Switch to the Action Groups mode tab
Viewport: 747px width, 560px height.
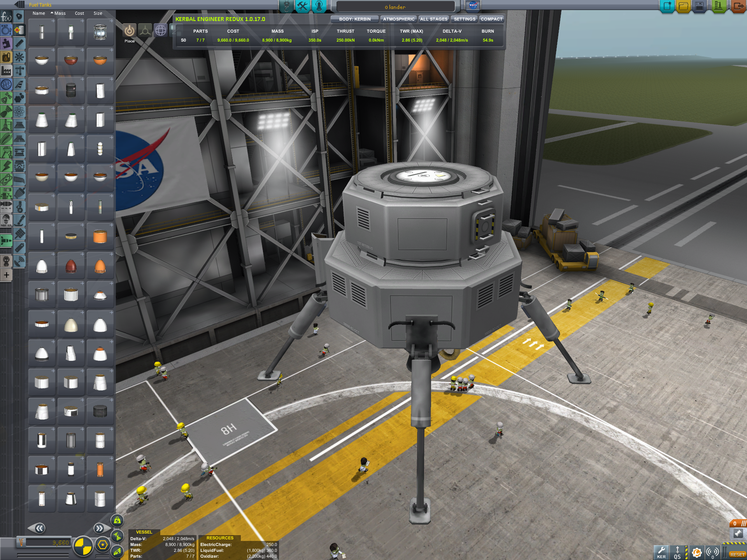(x=303, y=6)
